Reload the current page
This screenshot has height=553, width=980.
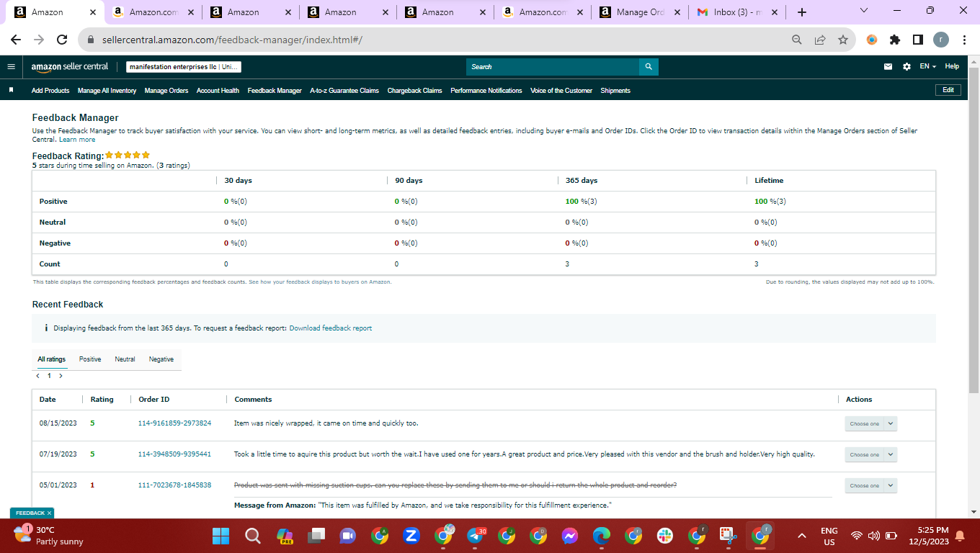62,40
